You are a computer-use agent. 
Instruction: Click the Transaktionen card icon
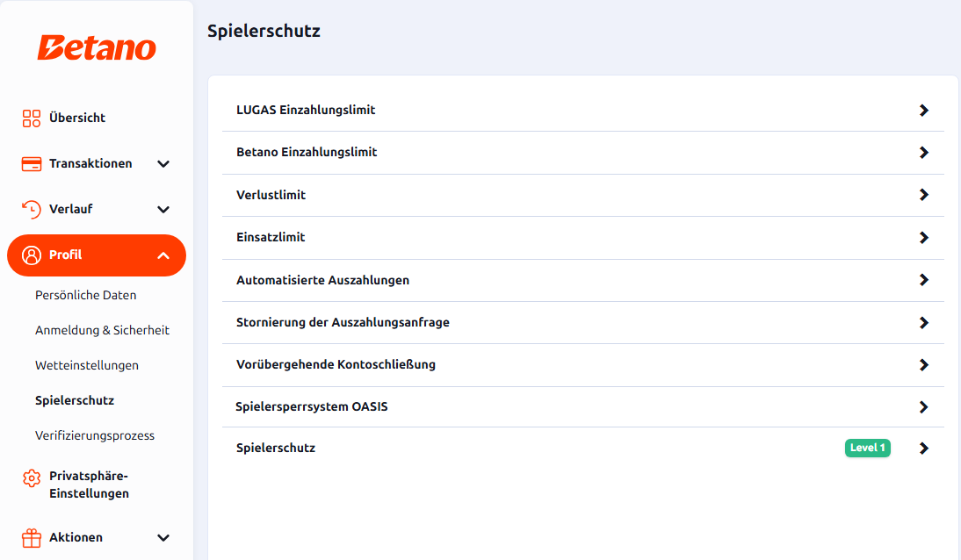32,164
